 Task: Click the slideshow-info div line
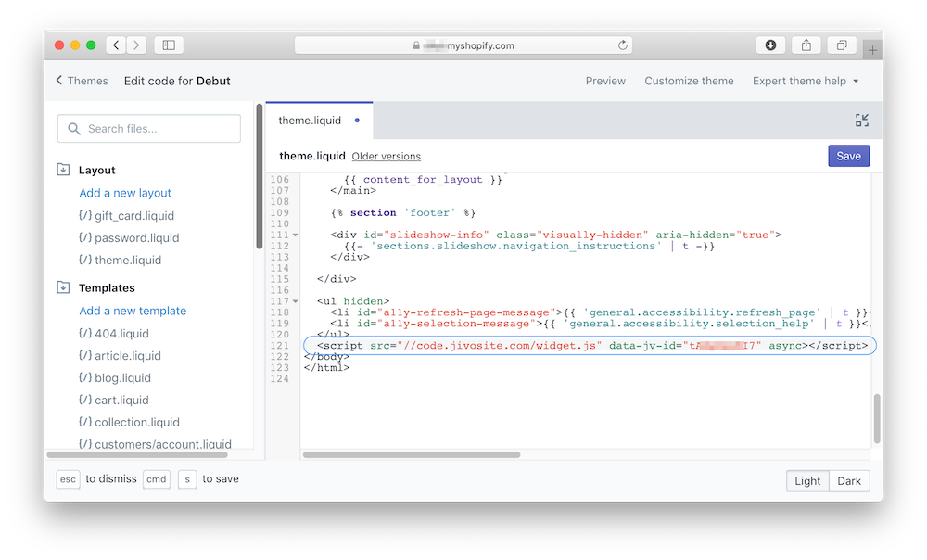click(555, 235)
